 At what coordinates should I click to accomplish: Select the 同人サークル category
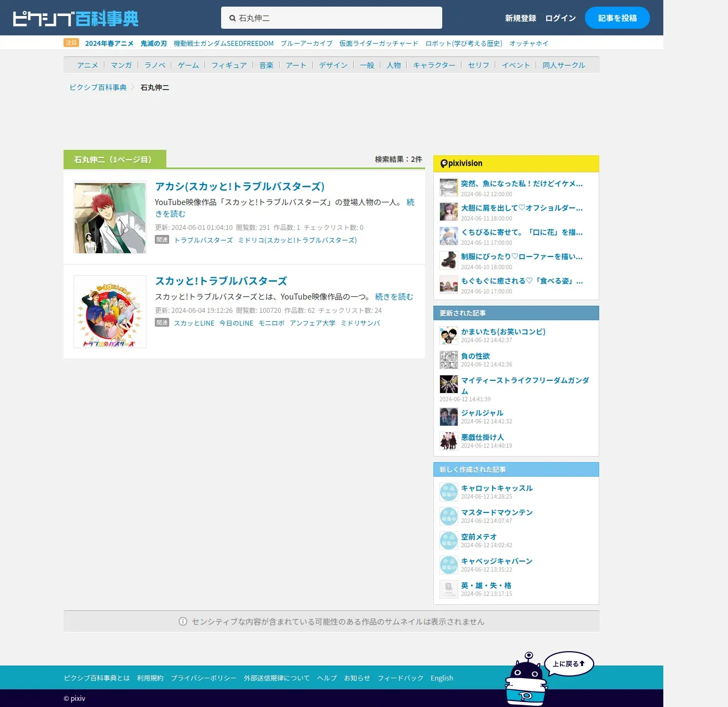564,65
